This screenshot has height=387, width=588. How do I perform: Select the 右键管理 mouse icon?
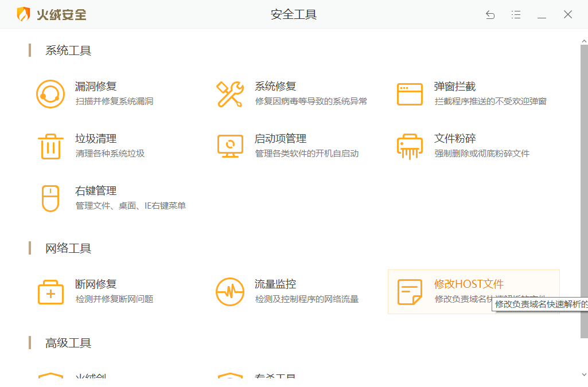click(x=50, y=198)
